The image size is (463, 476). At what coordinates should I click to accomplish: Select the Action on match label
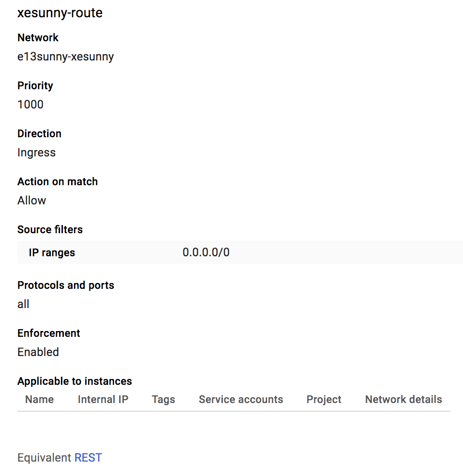coord(58,181)
